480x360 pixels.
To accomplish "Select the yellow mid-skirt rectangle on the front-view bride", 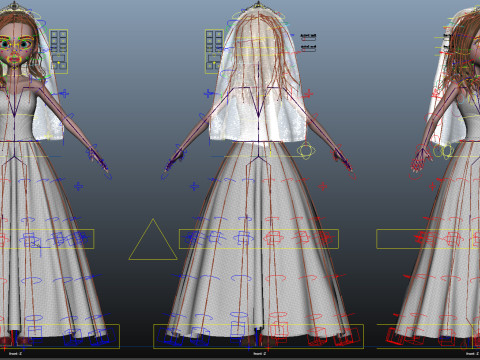I will 47,239.
